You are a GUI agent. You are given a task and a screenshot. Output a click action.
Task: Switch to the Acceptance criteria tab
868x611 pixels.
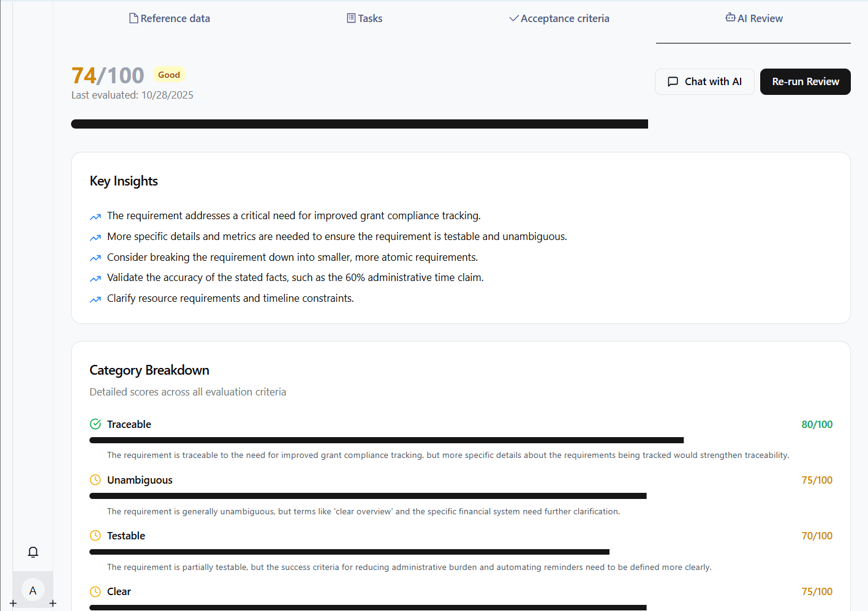pyautogui.click(x=559, y=18)
